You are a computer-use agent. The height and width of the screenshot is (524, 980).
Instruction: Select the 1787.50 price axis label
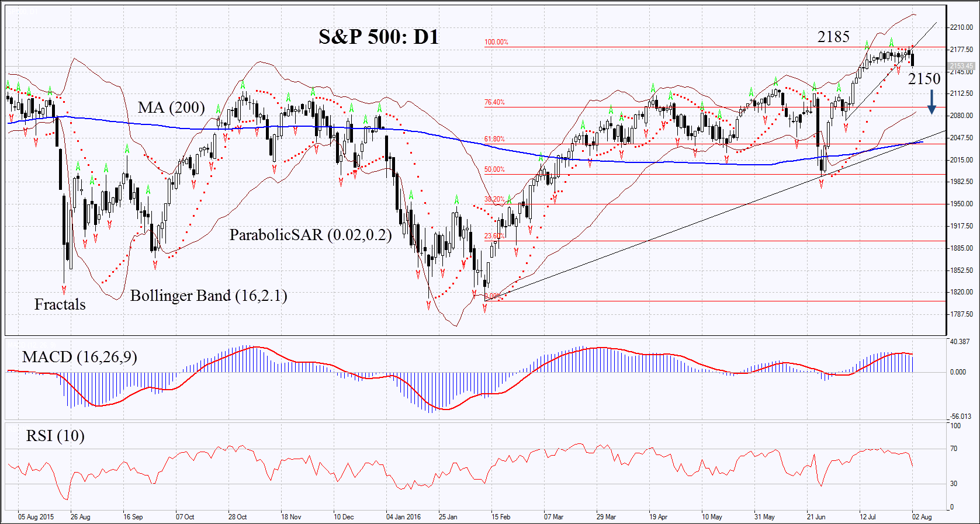tap(961, 314)
